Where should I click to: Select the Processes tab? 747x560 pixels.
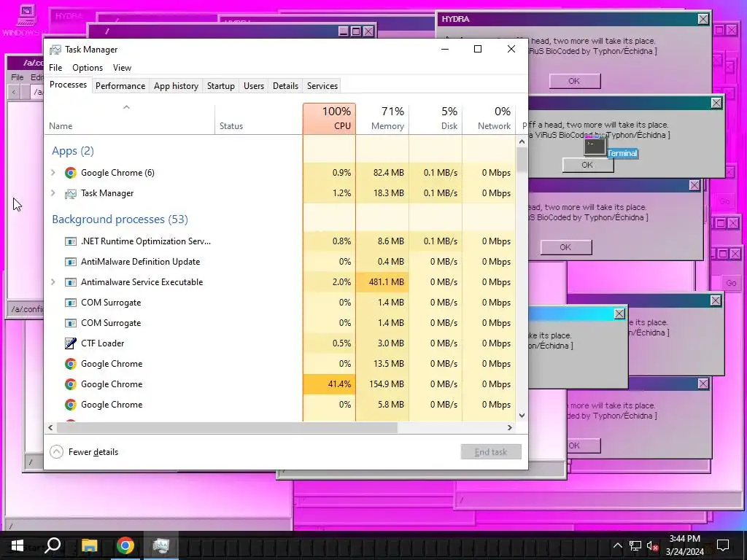pyautogui.click(x=68, y=85)
